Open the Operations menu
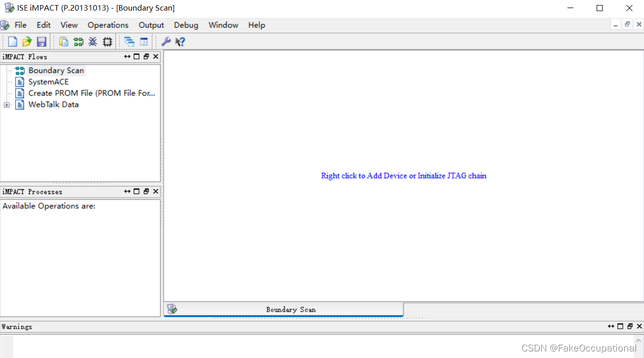Viewport: 644px width, 358px height. pyautogui.click(x=108, y=25)
